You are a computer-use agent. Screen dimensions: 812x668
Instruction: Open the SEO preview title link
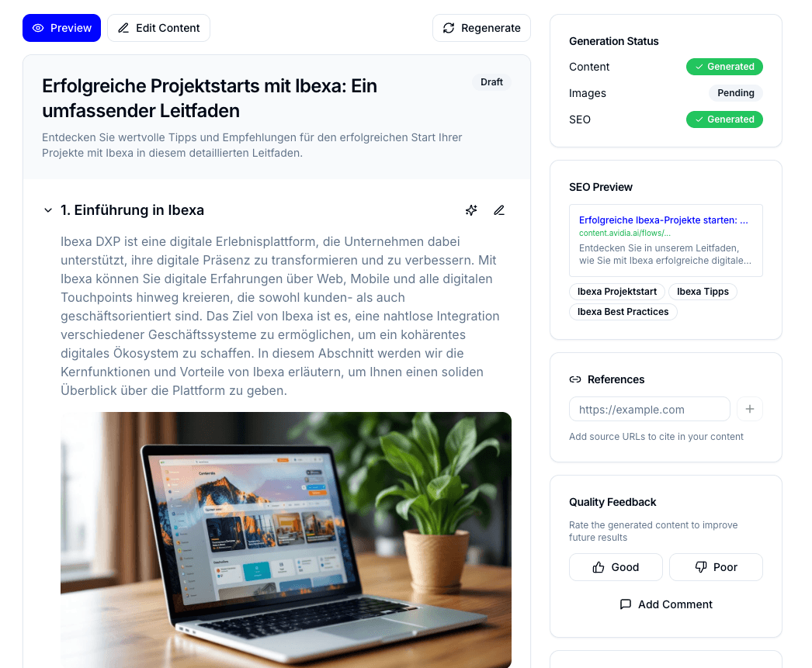coord(664,220)
